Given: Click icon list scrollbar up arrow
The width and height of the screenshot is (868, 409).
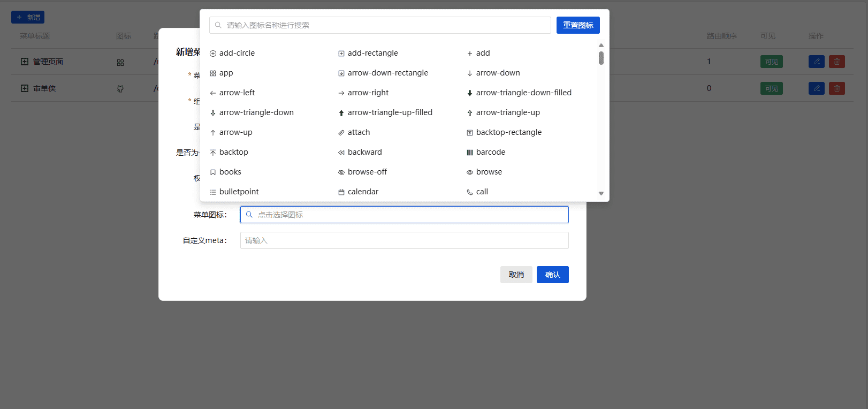Looking at the screenshot, I should [601, 46].
